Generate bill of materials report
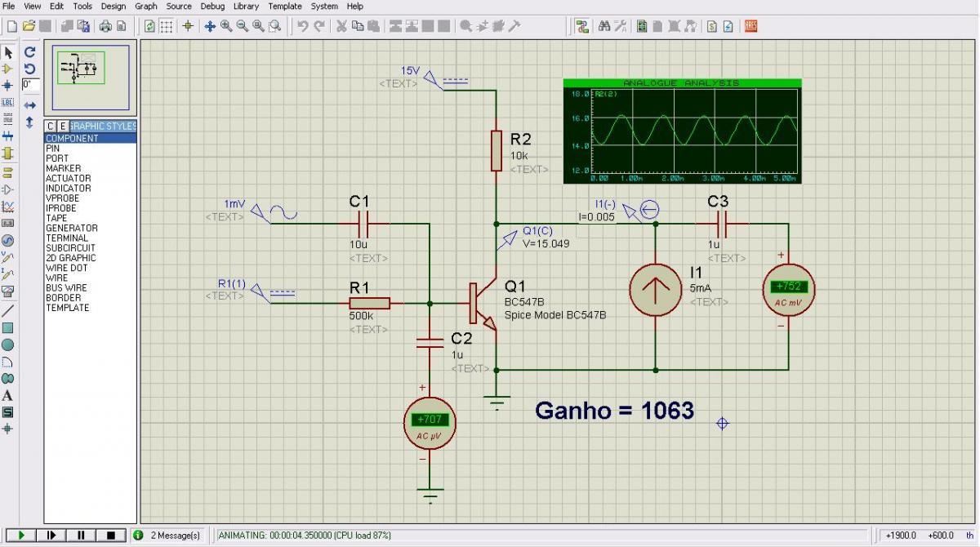 711,26
